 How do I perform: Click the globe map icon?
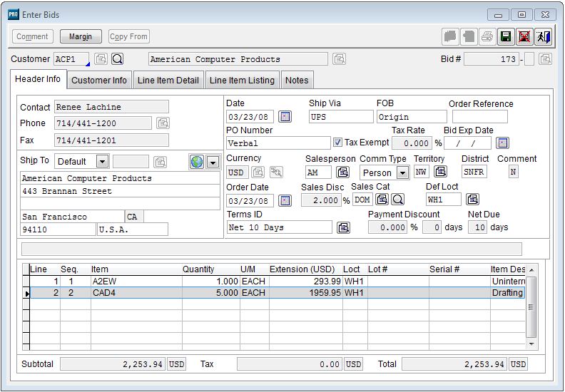[x=197, y=162]
